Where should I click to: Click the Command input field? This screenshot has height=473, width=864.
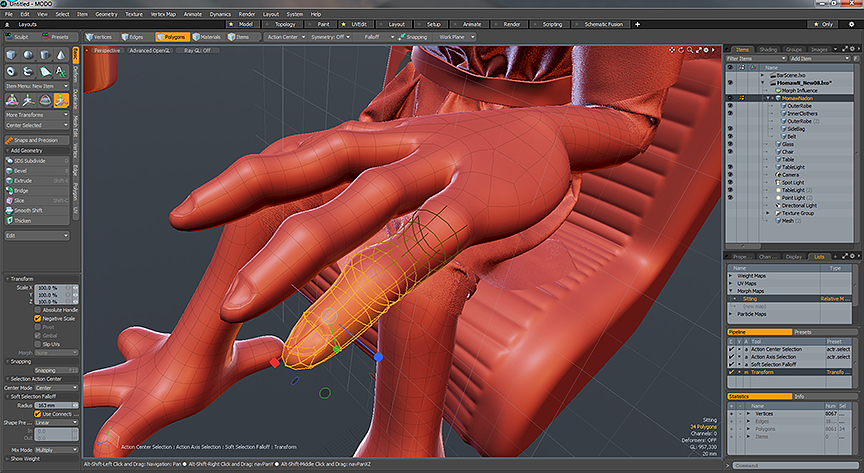tap(793, 466)
